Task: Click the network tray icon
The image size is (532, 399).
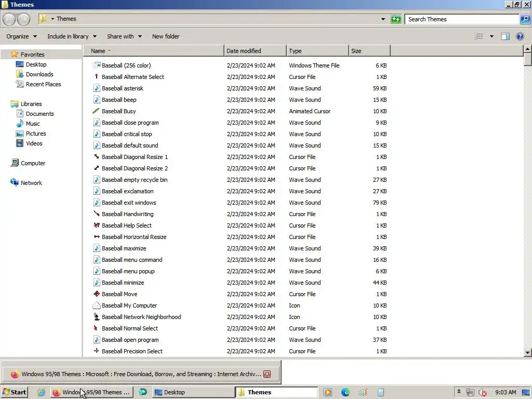Action: coord(470,392)
